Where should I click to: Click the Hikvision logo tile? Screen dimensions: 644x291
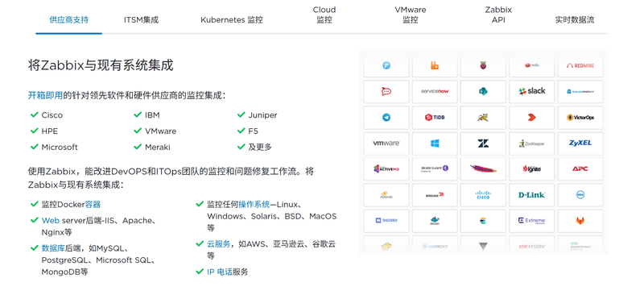coord(531,246)
